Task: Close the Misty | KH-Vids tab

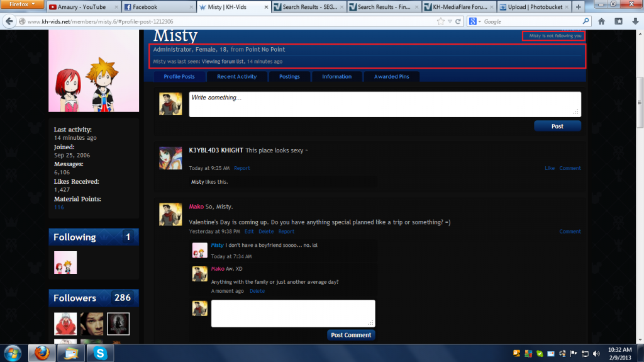Action: tap(266, 7)
